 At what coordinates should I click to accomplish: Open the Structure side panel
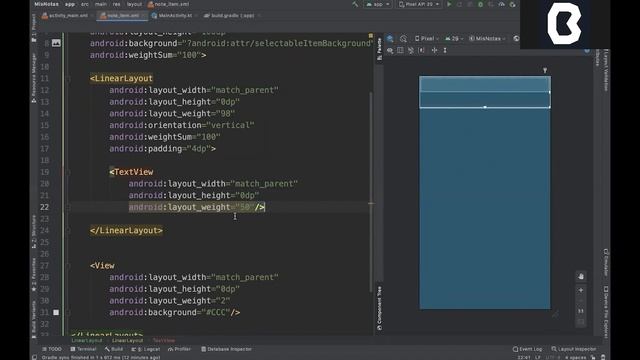[33, 231]
